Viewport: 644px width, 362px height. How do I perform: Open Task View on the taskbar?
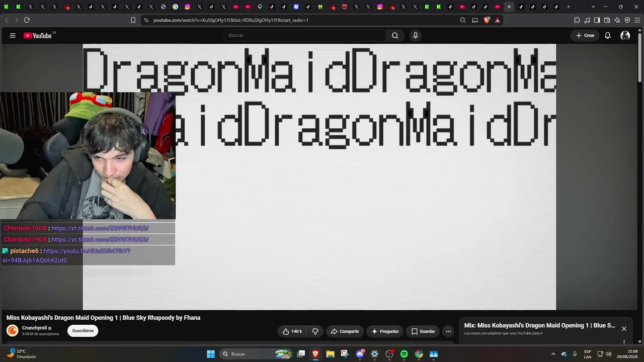301,354
